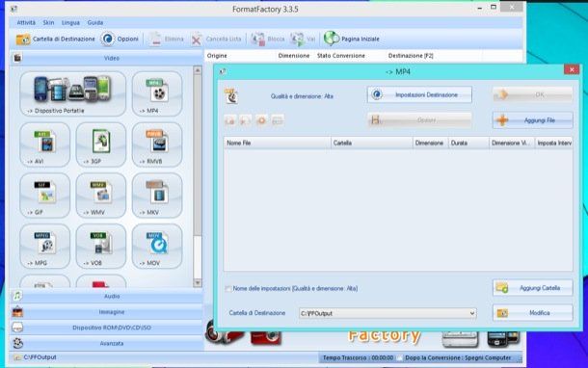The image size is (588, 368).
Task: Click the Stato Conversione column header
Action: point(341,56)
